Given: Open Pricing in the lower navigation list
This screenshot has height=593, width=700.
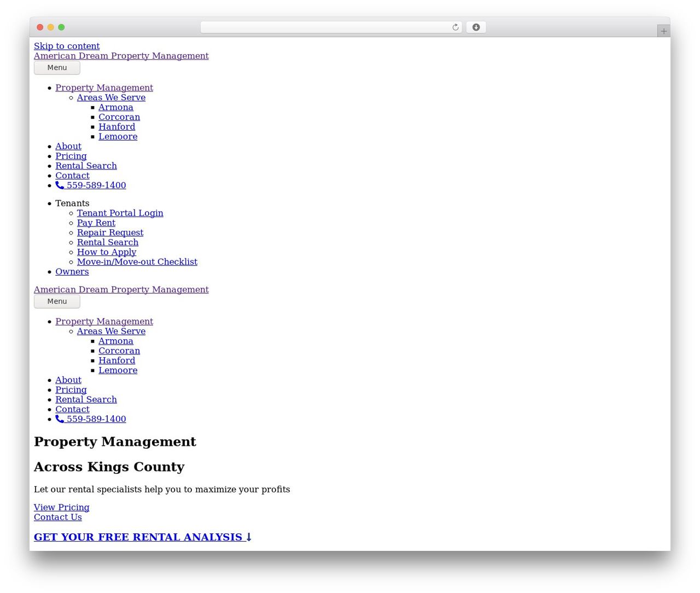Looking at the screenshot, I should [x=71, y=389].
